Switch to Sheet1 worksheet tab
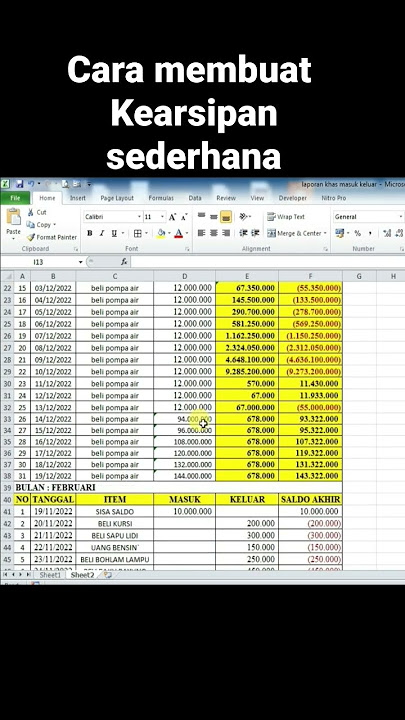 pos(50,575)
